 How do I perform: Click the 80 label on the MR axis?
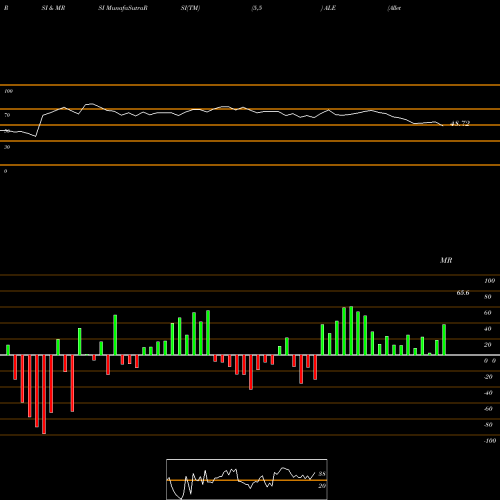coord(488,297)
